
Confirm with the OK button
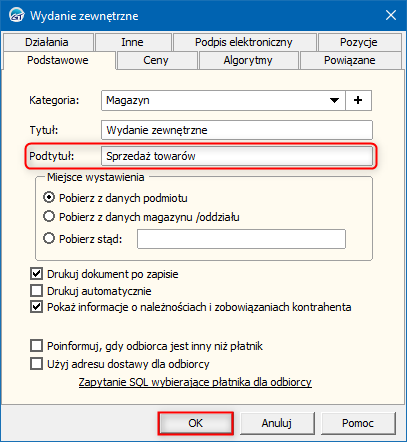(195, 423)
